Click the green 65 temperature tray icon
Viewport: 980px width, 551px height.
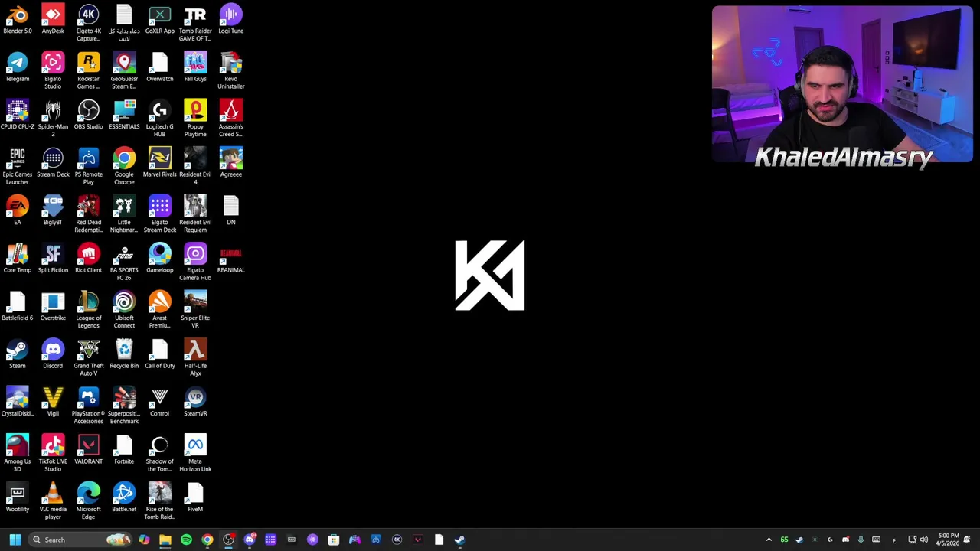click(784, 540)
